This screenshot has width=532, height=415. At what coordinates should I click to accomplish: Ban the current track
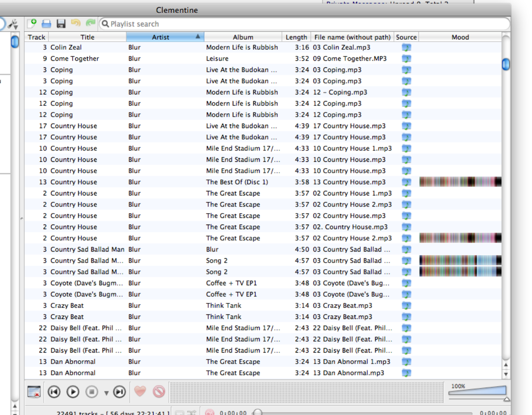159,392
